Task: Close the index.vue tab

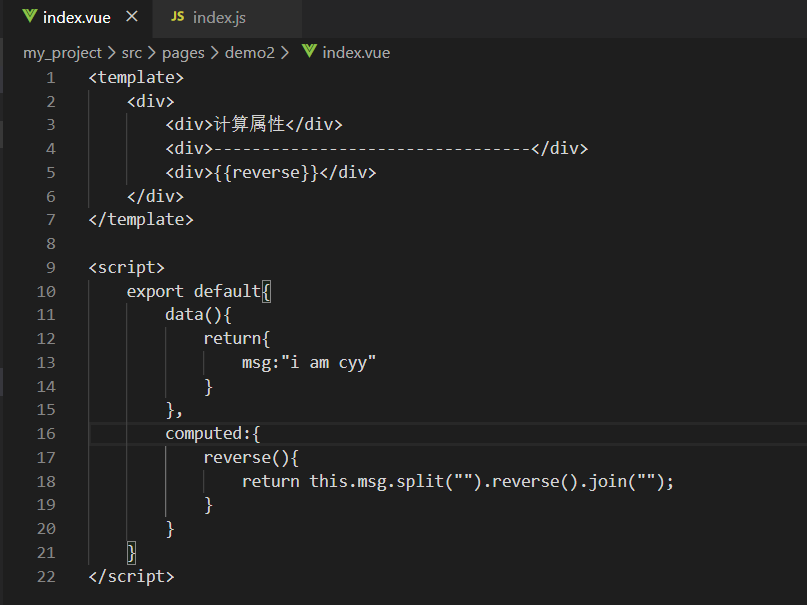Action: (x=132, y=18)
